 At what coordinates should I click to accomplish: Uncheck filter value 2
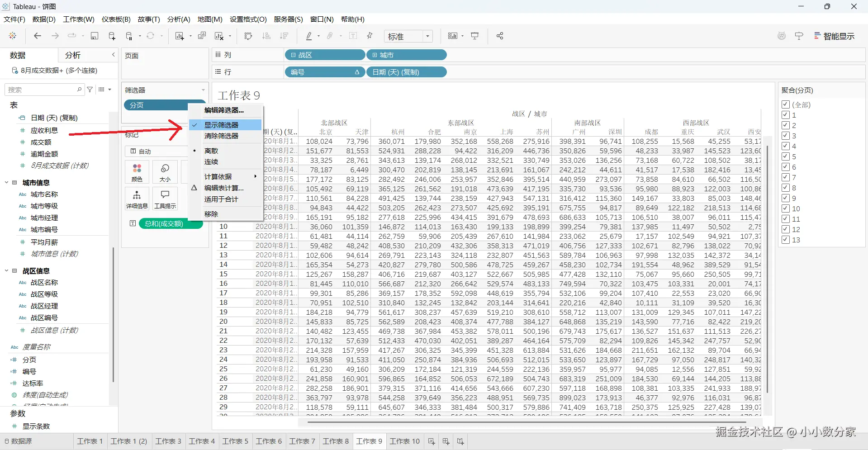point(786,125)
